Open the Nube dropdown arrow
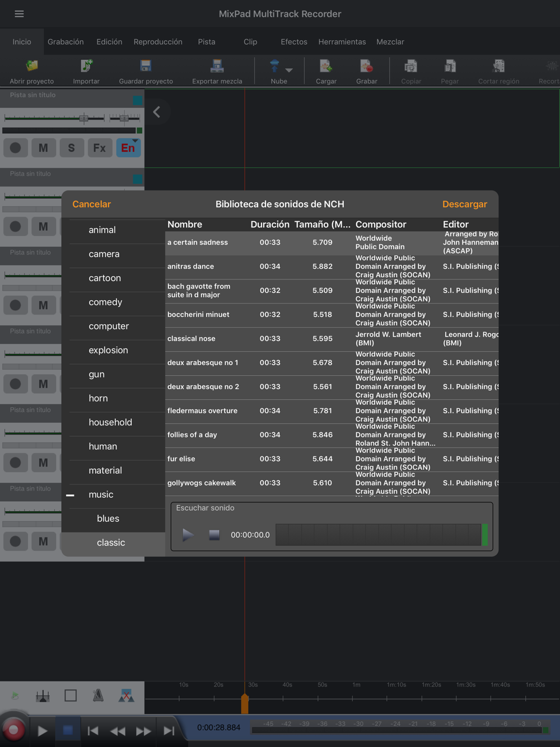 (289, 70)
